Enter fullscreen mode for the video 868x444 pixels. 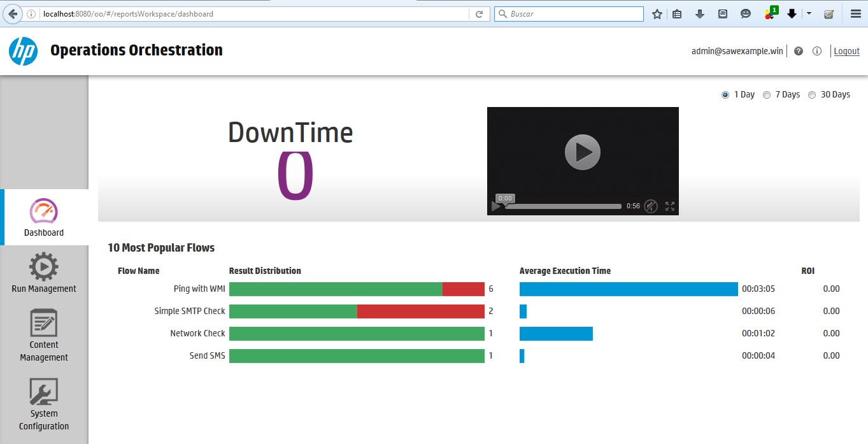click(670, 206)
